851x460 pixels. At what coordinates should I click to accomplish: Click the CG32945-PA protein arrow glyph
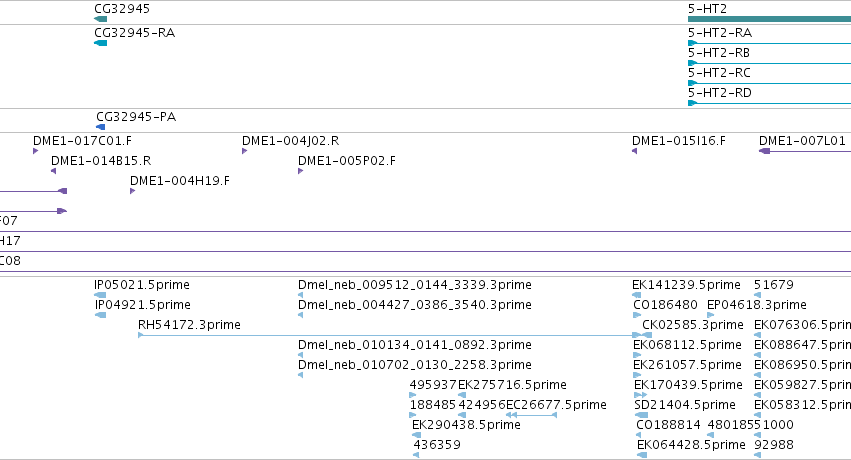[x=100, y=127]
